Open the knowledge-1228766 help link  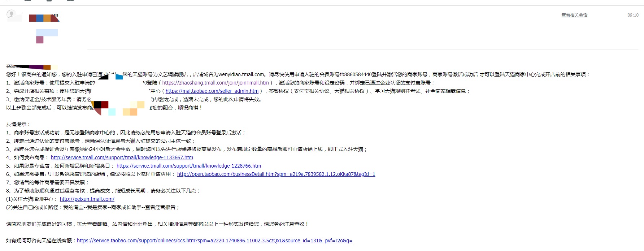pos(188,166)
